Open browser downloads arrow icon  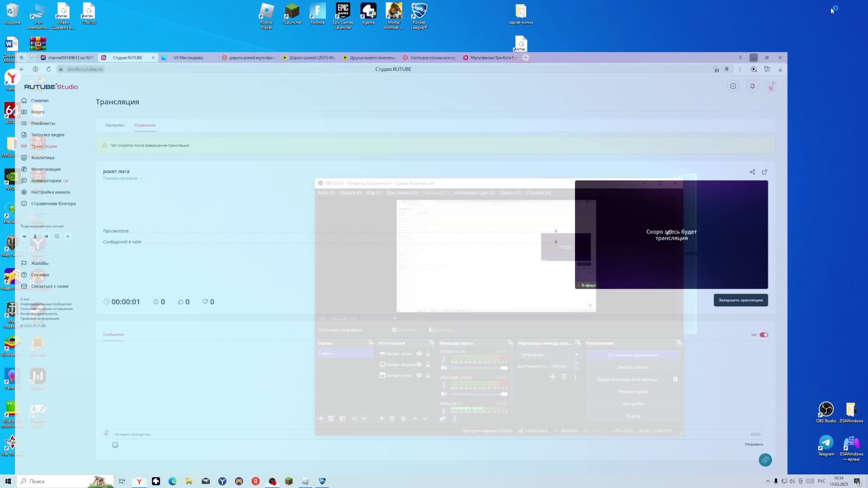click(x=780, y=69)
